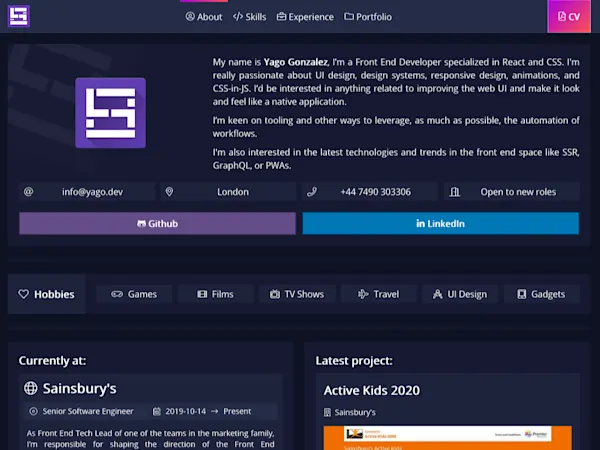Open the Portfolio section

click(x=368, y=17)
